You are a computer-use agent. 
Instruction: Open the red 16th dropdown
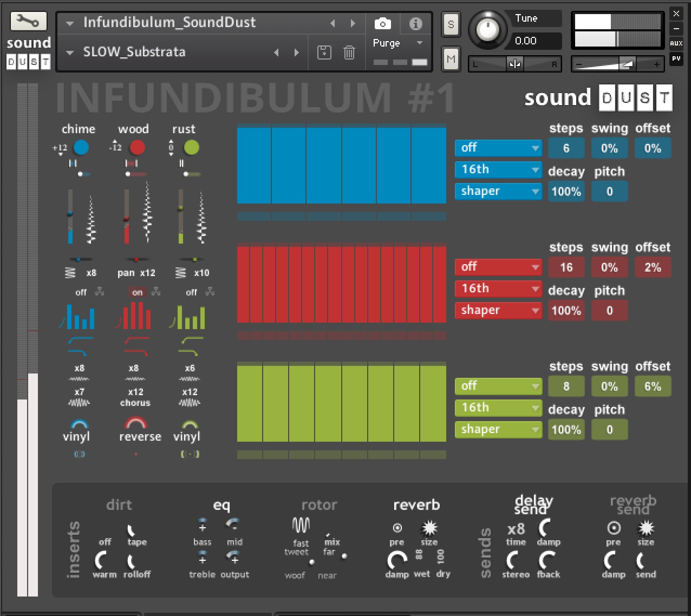pyautogui.click(x=498, y=289)
